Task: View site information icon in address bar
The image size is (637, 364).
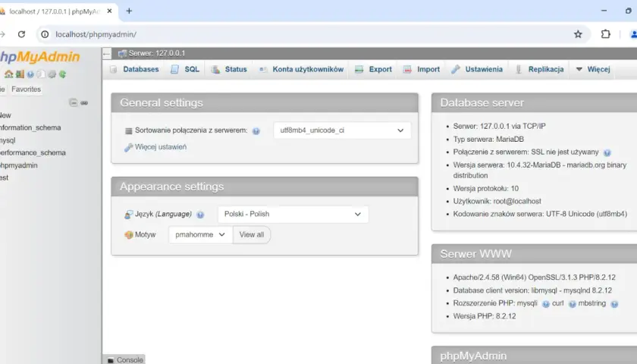Action: click(45, 34)
